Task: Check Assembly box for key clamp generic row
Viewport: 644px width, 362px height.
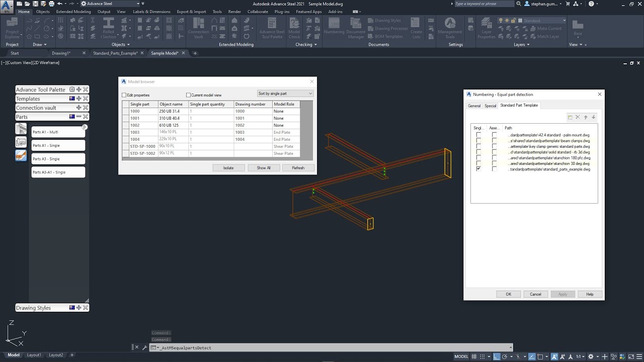Action: (495, 146)
